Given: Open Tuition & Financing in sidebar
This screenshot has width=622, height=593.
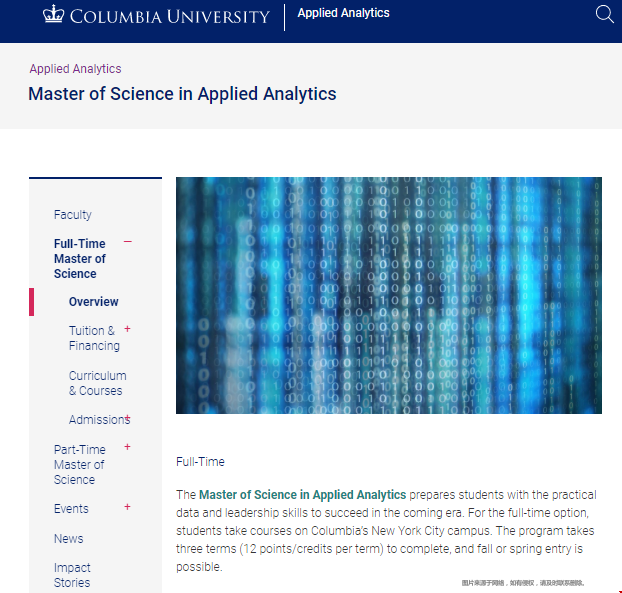Looking at the screenshot, I should tap(94, 338).
